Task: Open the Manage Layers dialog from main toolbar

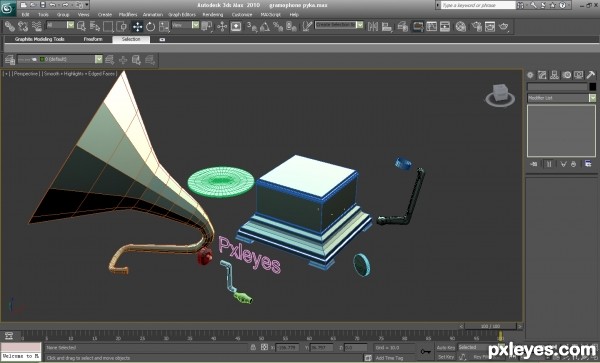Action: [402, 26]
